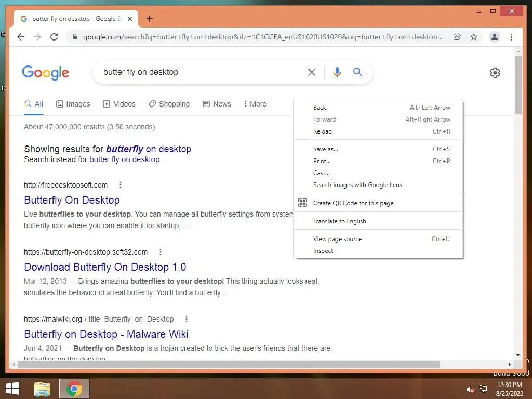Switch to the Images tab
Viewport: 532px width, 399px height.
point(73,104)
